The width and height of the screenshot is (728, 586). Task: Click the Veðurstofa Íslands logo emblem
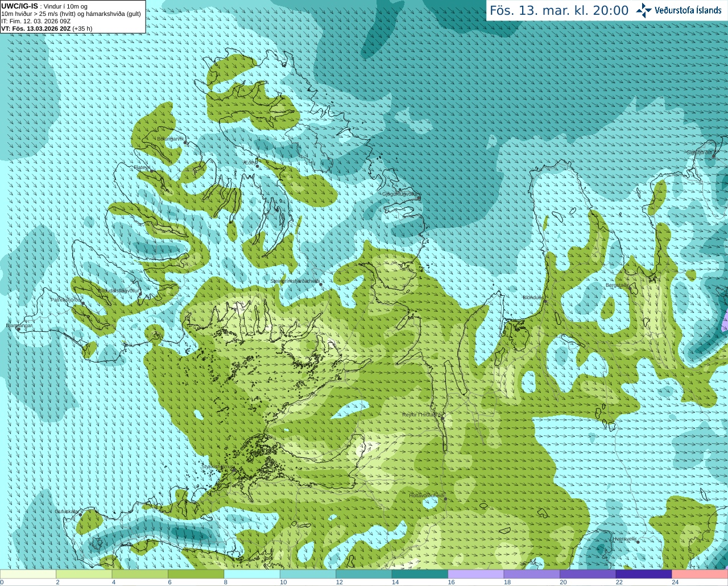(x=644, y=10)
